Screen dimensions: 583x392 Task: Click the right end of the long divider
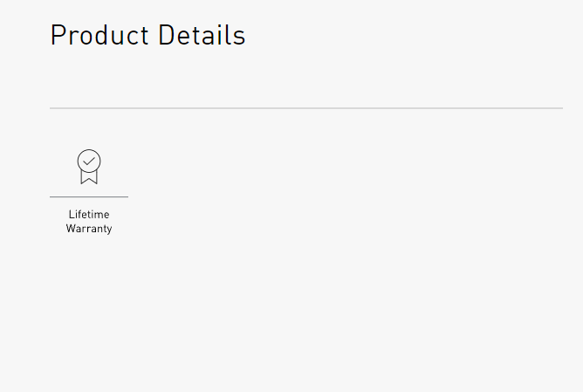tap(560, 108)
